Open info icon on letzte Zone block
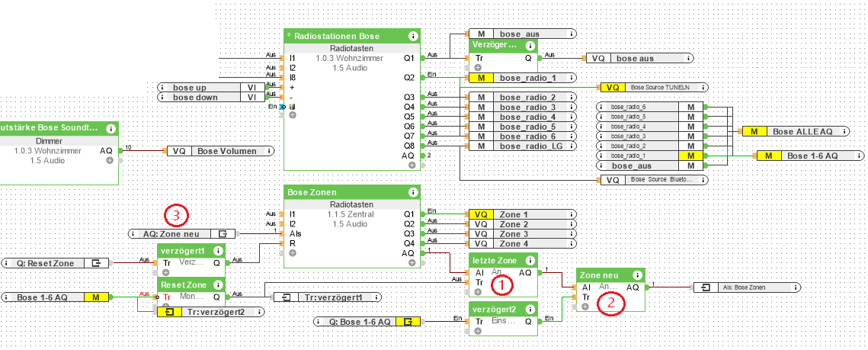 530,260
